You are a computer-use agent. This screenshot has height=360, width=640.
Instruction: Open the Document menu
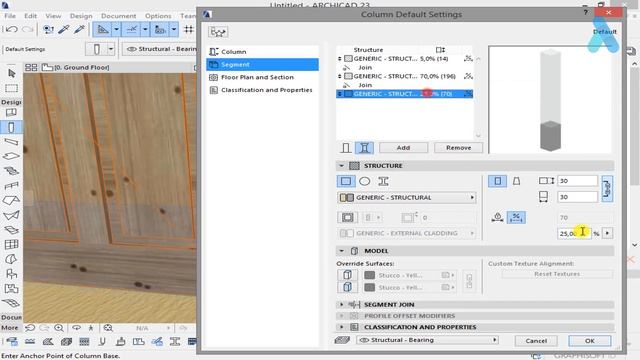coord(118,16)
